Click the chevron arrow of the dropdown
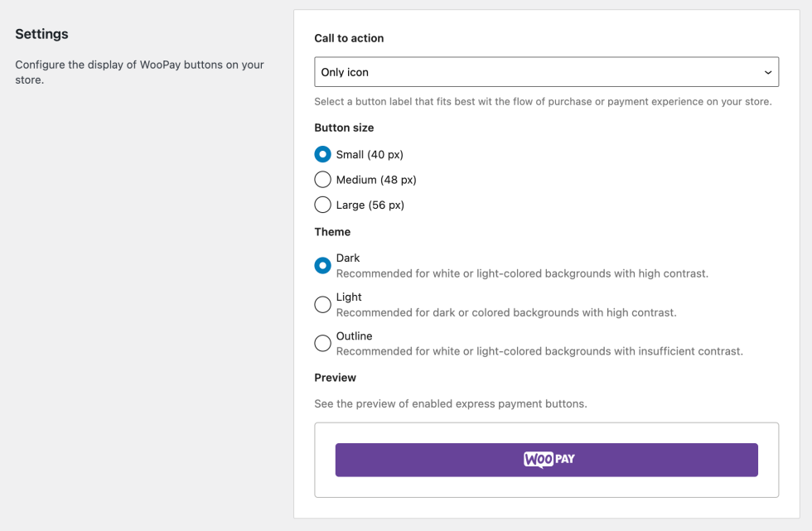 tap(767, 73)
